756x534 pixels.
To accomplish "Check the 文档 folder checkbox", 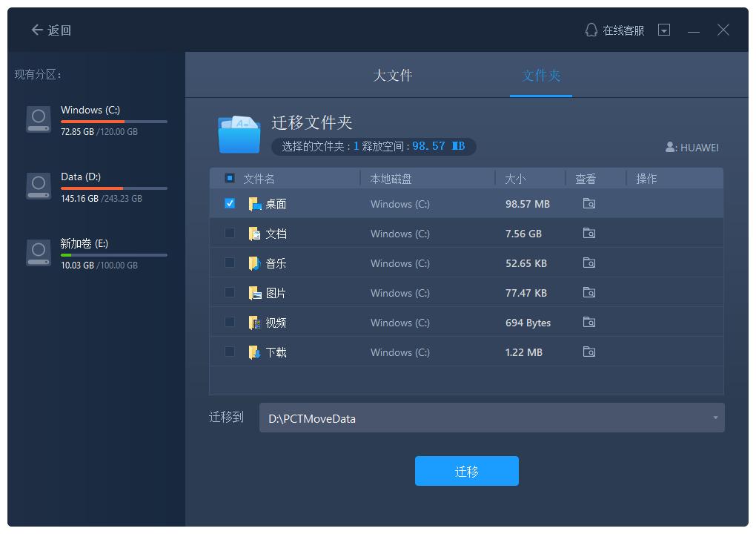I will pyautogui.click(x=230, y=233).
